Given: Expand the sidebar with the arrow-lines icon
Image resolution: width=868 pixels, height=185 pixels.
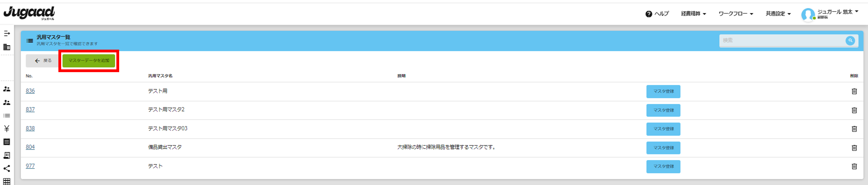Looking at the screenshot, I should [7, 34].
